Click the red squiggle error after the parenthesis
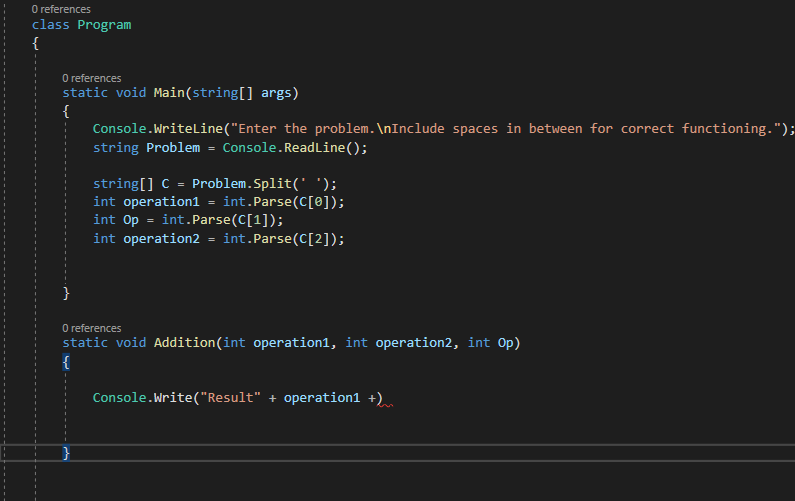Image resolution: width=795 pixels, height=501 pixels. pyautogui.click(x=385, y=405)
